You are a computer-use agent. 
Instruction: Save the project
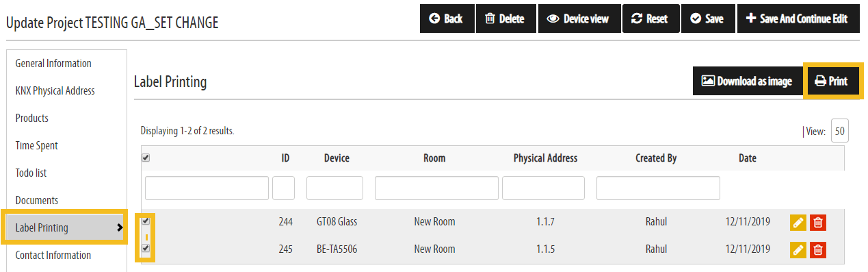[x=707, y=18]
